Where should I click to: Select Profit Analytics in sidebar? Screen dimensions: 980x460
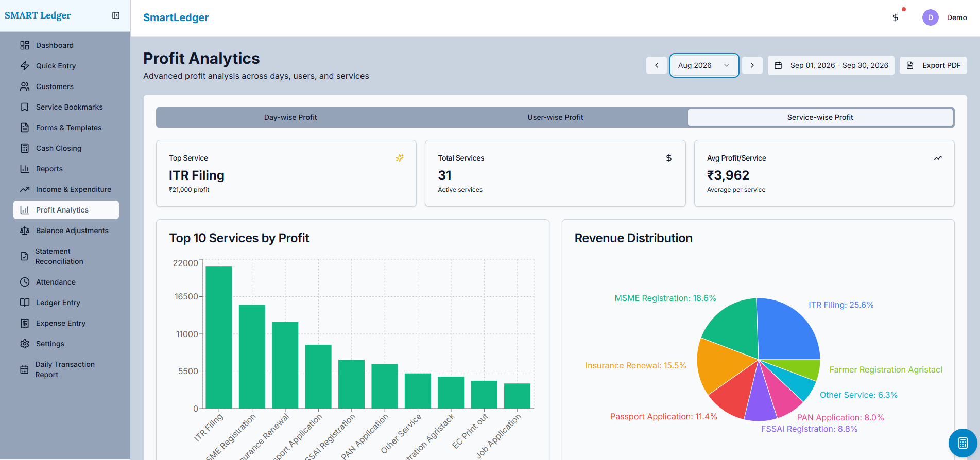point(66,210)
